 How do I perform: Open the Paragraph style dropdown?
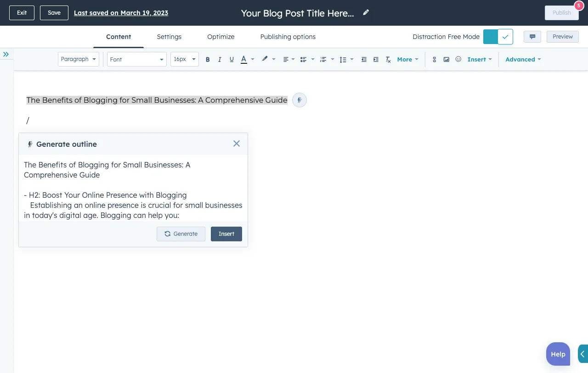point(79,59)
